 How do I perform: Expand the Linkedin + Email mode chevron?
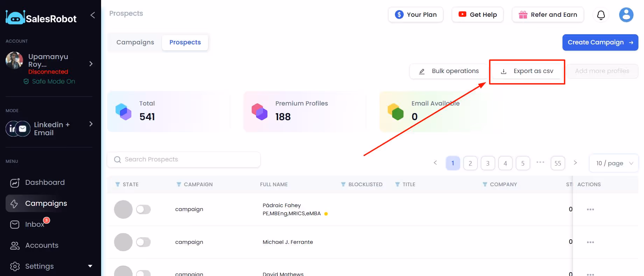(x=91, y=124)
